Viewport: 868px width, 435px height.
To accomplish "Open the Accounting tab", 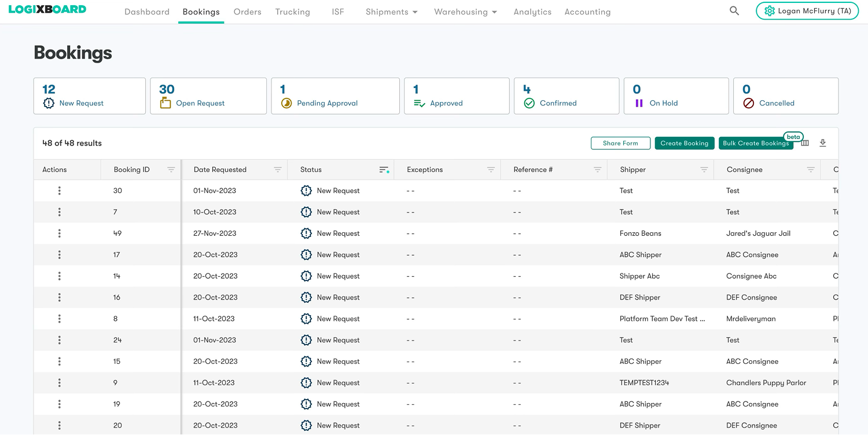I will coord(587,12).
